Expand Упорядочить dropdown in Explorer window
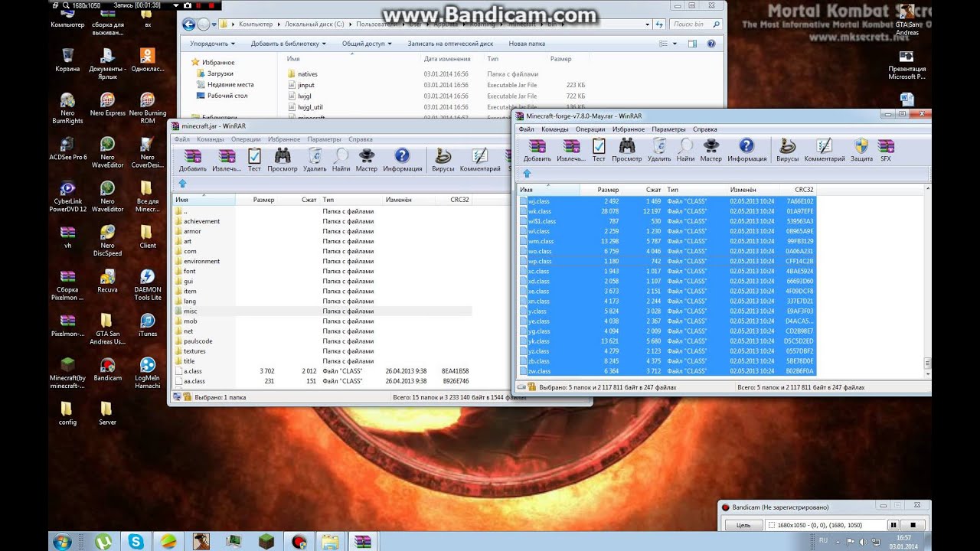Screen dimensions: 980x551 click(x=214, y=44)
